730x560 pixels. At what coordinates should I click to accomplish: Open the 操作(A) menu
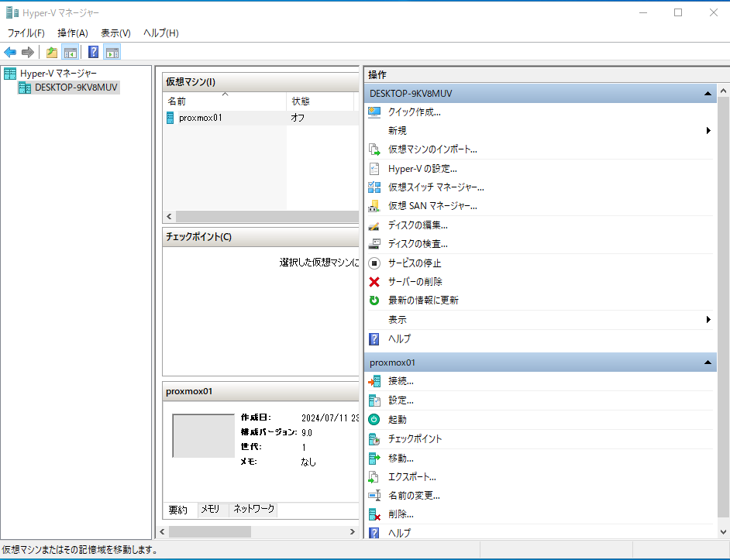point(73,33)
